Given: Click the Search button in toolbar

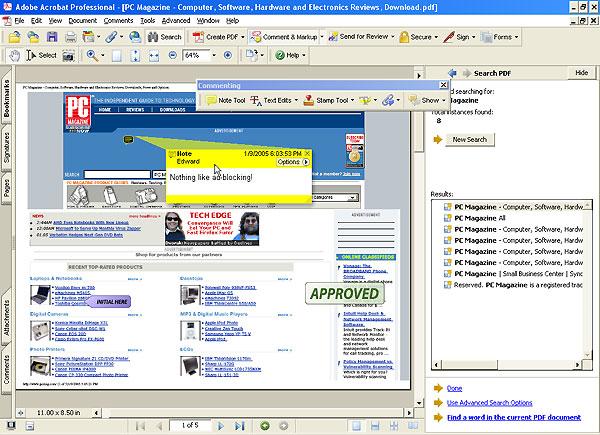Looking at the screenshot, I should 165,37.
